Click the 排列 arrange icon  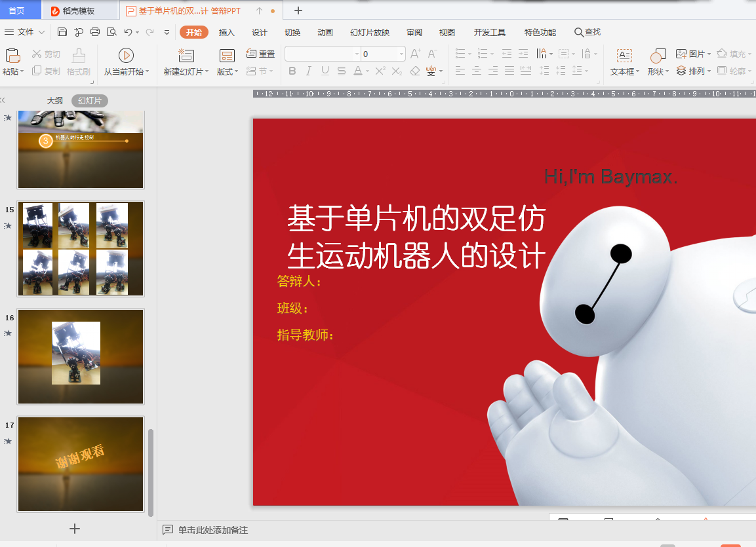click(x=681, y=71)
